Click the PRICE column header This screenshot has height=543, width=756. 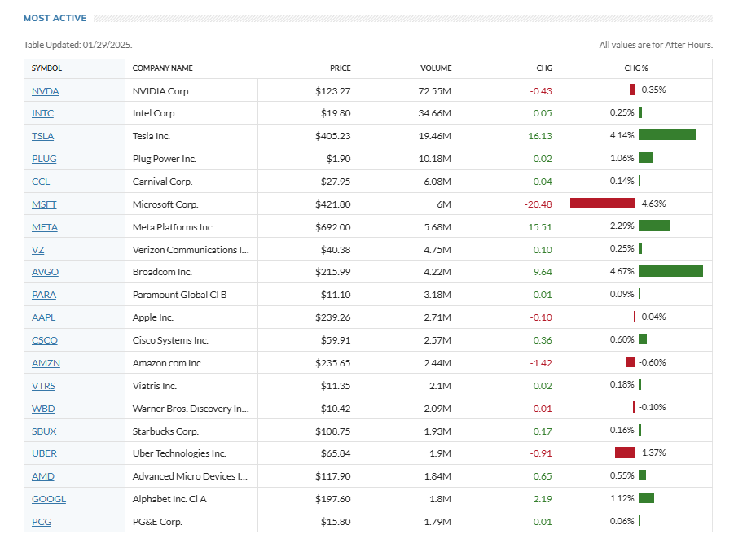(340, 68)
